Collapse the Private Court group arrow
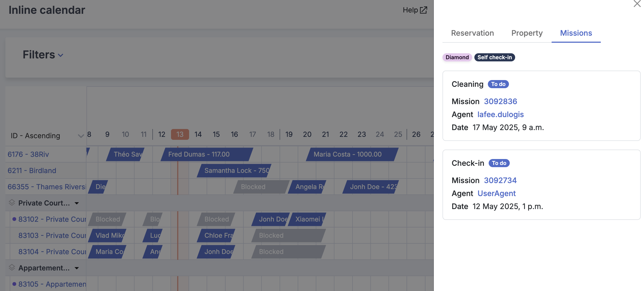The width and height of the screenshot is (644, 291). point(77,203)
